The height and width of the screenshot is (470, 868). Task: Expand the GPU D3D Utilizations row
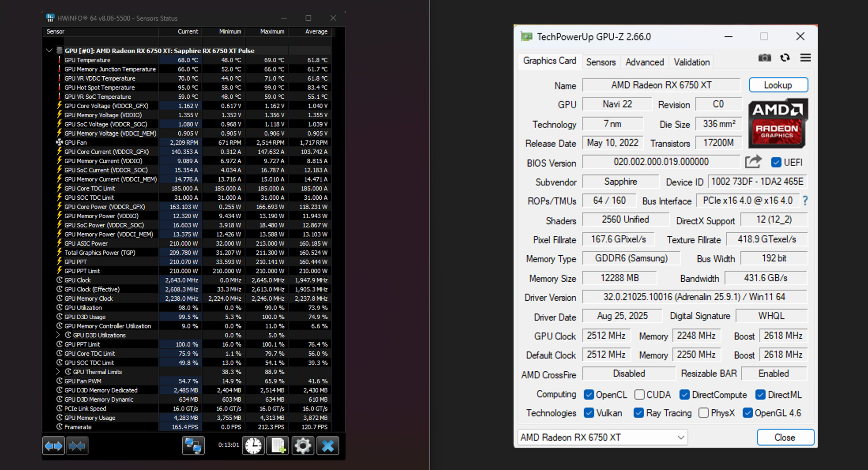[x=58, y=335]
